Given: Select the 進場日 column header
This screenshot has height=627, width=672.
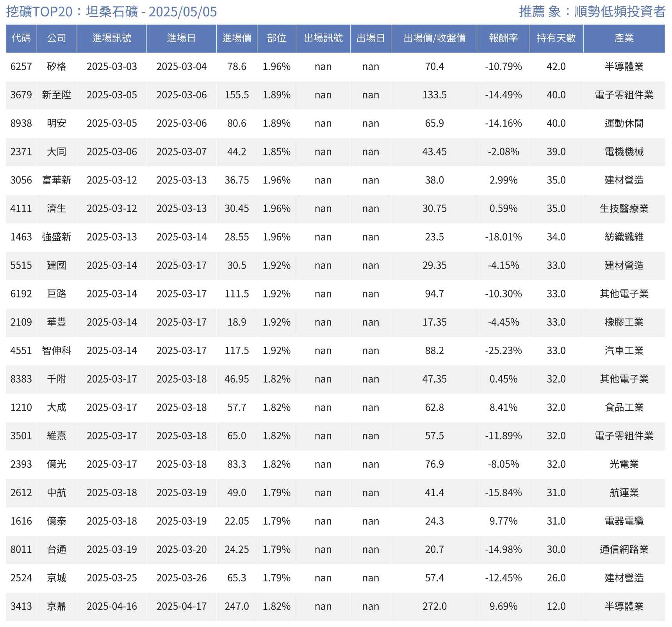Looking at the screenshot, I should coord(182,38).
